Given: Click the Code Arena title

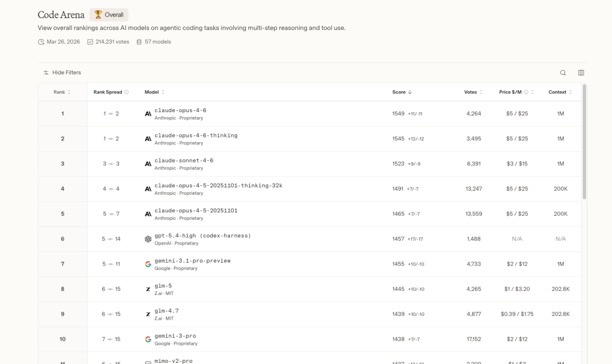Looking at the screenshot, I should tap(61, 15).
